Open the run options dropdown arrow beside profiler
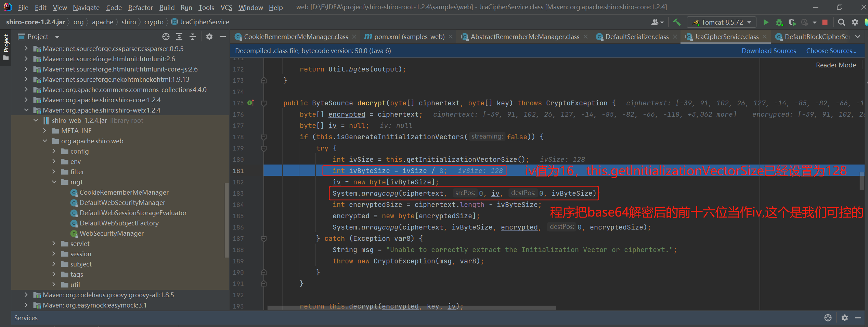 [x=814, y=23]
